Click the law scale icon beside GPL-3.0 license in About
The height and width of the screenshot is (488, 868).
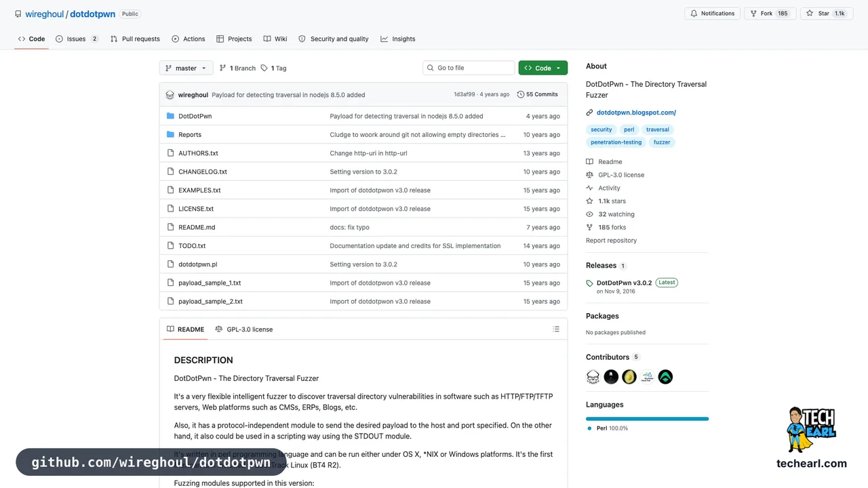click(590, 175)
